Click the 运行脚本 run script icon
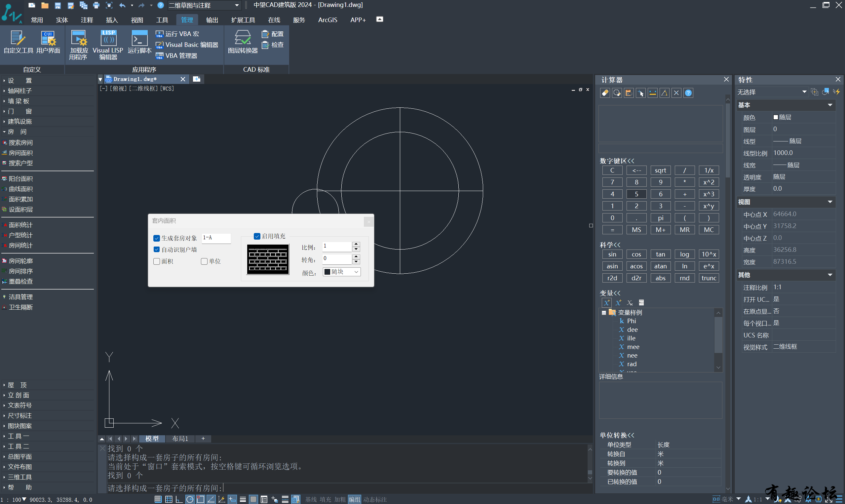Viewport: 845px width, 504px height. click(139, 41)
